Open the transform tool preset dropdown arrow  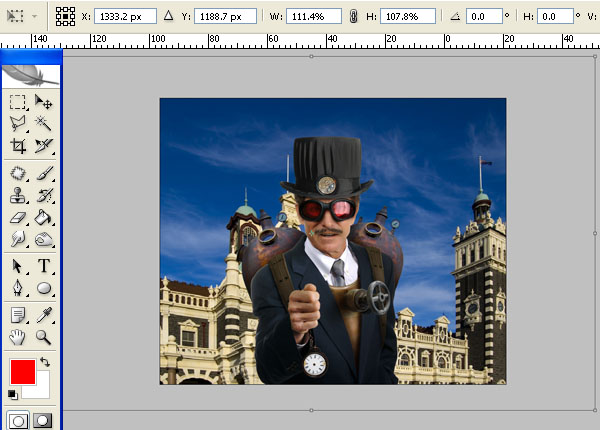tap(35, 16)
